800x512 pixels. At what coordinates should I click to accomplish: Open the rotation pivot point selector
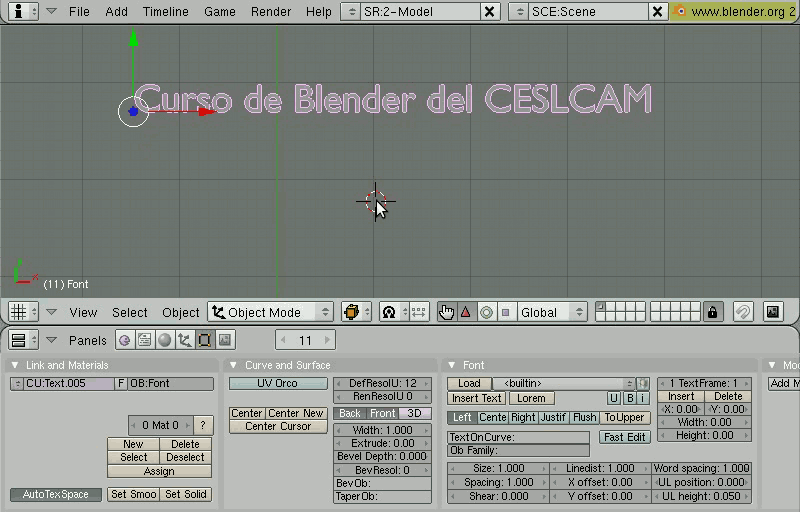[x=394, y=312]
